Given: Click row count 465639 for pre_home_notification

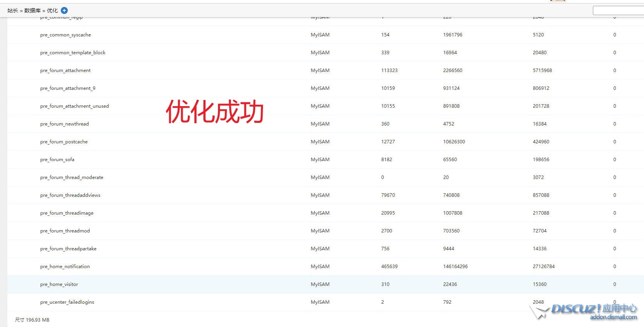Looking at the screenshot, I should [389, 267].
